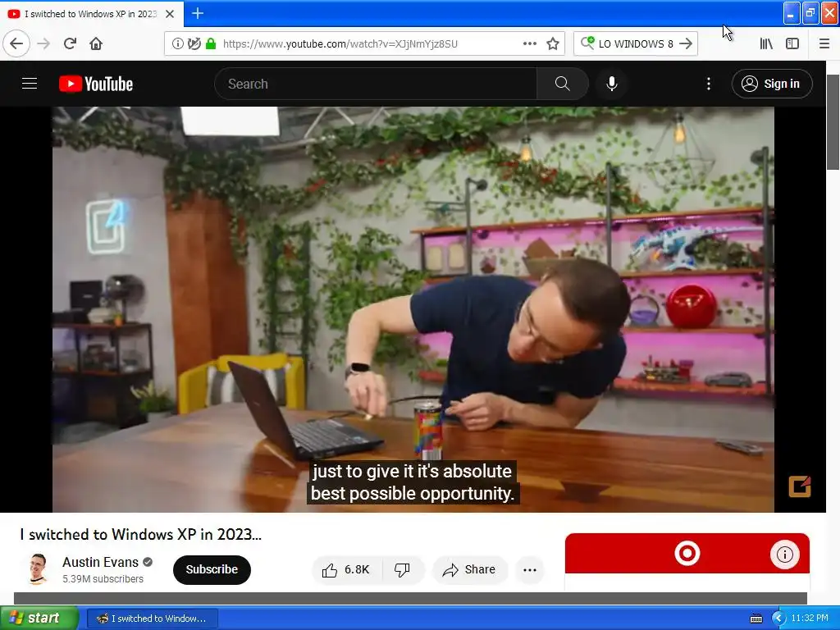Screen dimensions: 840x630
Task: Open YouTube settings three-dot menu
Action: 708,84
